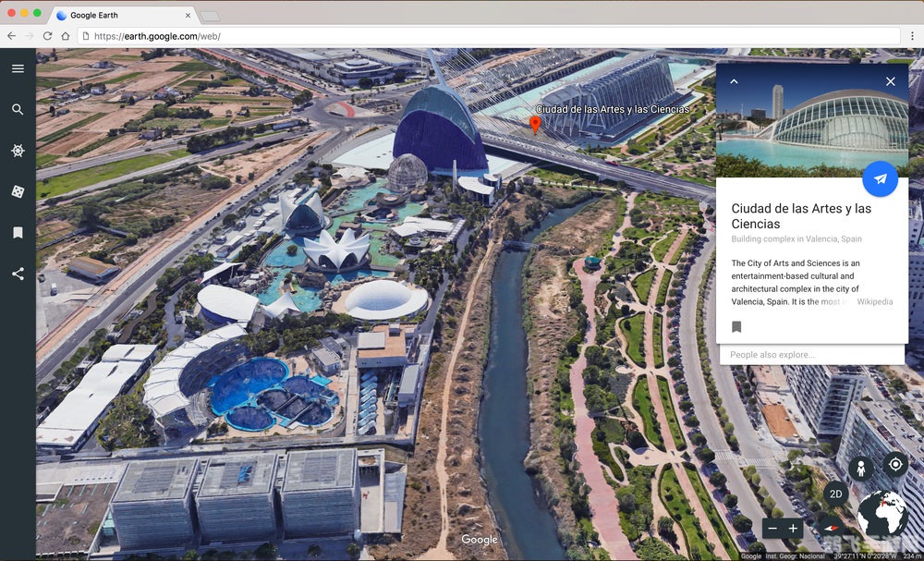Screen dimensions: 924x561
Task: Open My Places with the bookmark icon
Action: 18,232
